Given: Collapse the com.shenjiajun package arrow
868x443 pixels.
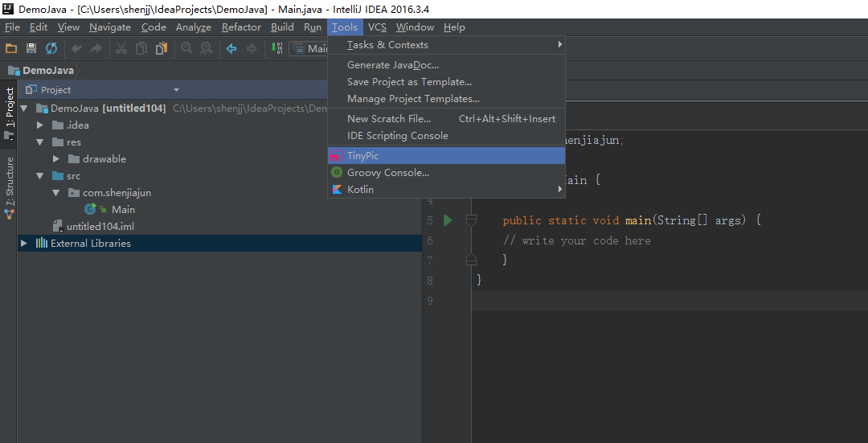Looking at the screenshot, I should pyautogui.click(x=56, y=193).
